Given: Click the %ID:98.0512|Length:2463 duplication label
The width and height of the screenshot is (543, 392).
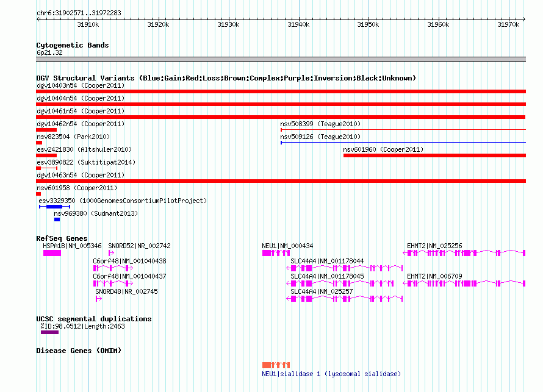Looking at the screenshot, I should coord(82,326).
